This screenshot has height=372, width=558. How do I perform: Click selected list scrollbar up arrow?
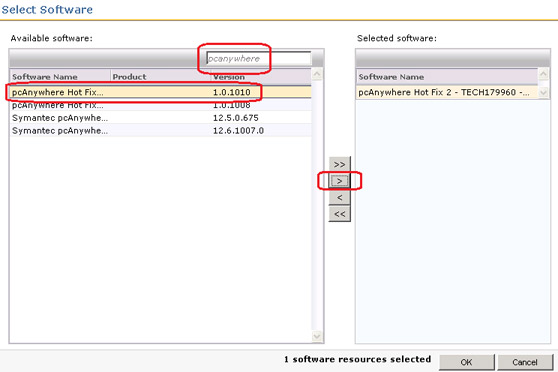[x=543, y=74]
